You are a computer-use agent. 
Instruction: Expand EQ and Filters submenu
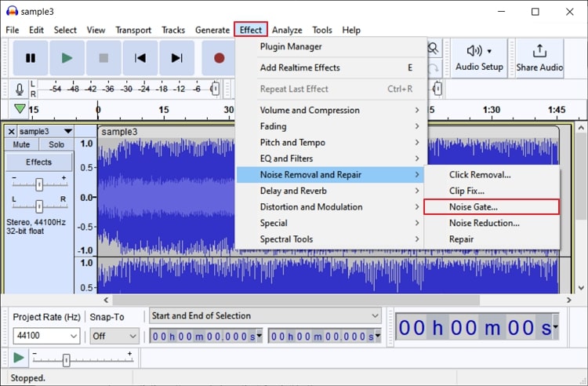pyautogui.click(x=332, y=158)
